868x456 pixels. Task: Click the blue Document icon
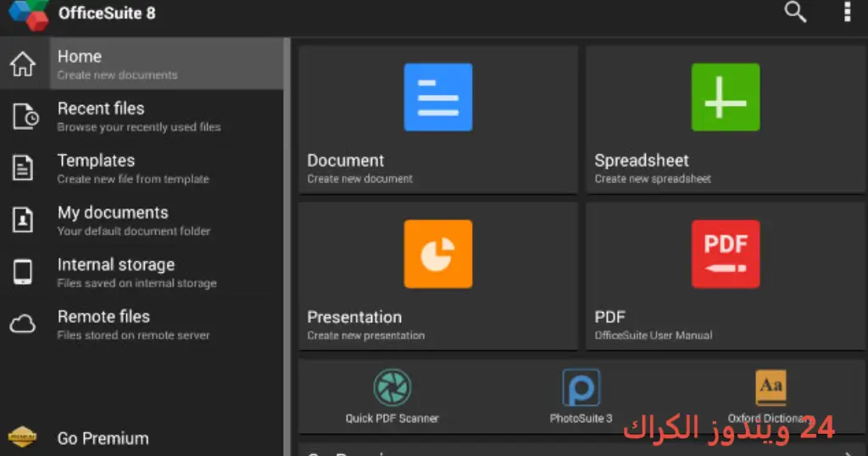pyautogui.click(x=438, y=97)
